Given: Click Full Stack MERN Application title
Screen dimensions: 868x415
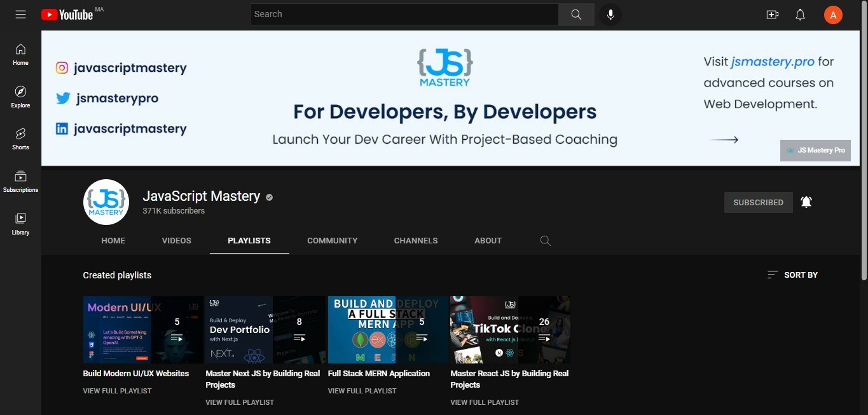Looking at the screenshot, I should [379, 374].
